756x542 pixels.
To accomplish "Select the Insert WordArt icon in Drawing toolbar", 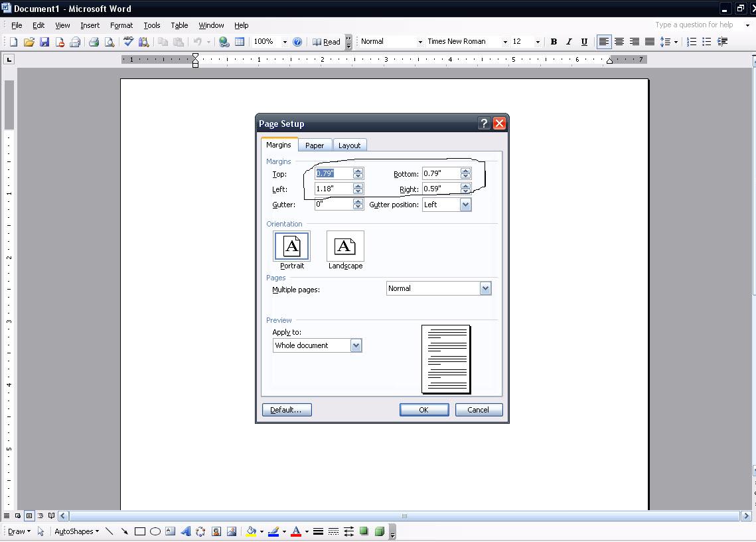I will [185, 531].
